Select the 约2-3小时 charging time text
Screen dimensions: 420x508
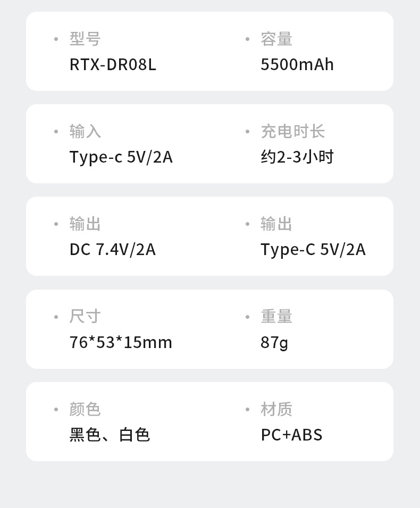tap(297, 157)
